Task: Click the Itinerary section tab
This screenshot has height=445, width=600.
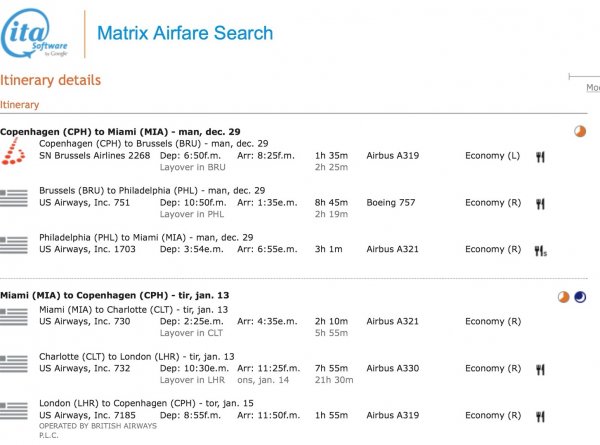Action: coord(20,104)
